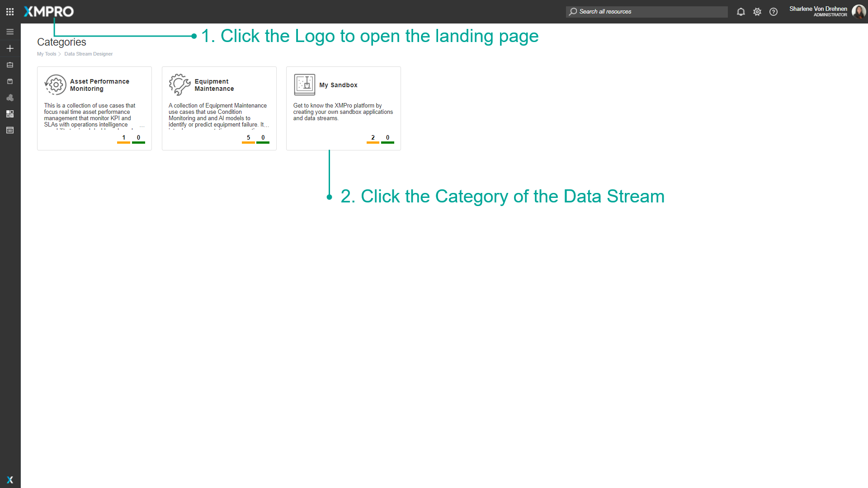Screen dimensions: 868x488
Task: Open the Data Stream Designer breadcrumb
Action: tap(88, 54)
